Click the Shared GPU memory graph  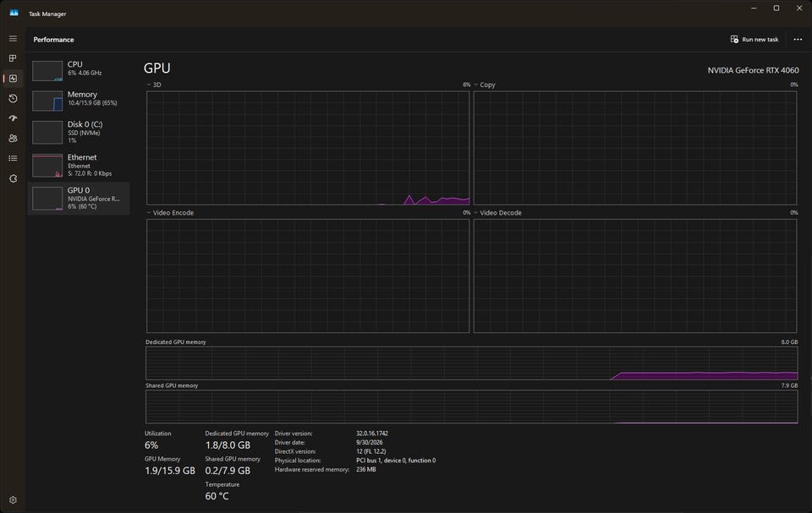coord(472,407)
